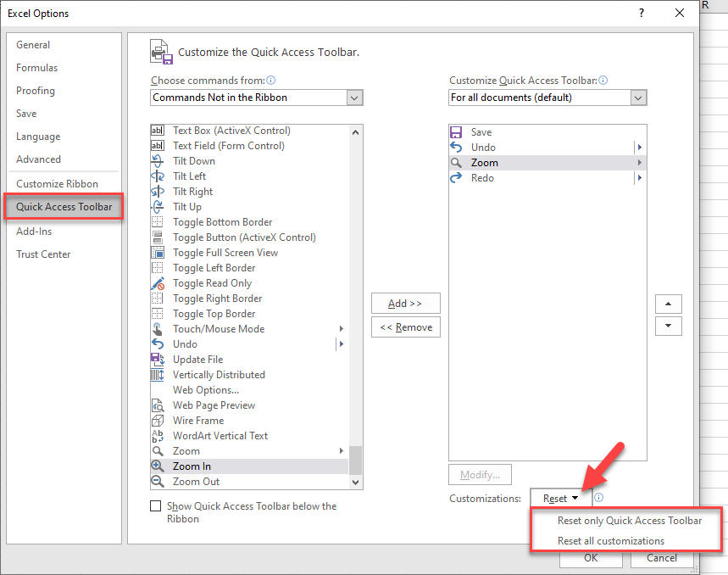The image size is (728, 575).
Task: Enable Show Quick Access Toolbar below the Ribbon
Action: tap(156, 505)
